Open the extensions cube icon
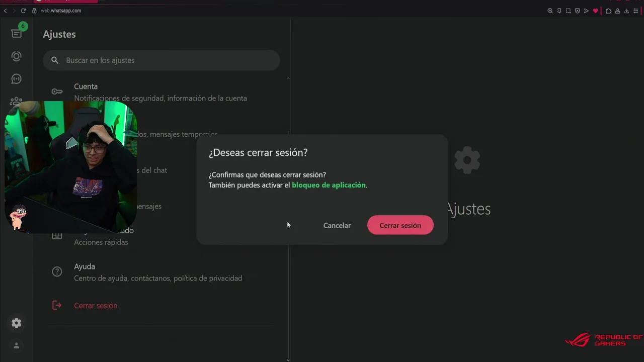The image size is (644, 362). coord(608,11)
